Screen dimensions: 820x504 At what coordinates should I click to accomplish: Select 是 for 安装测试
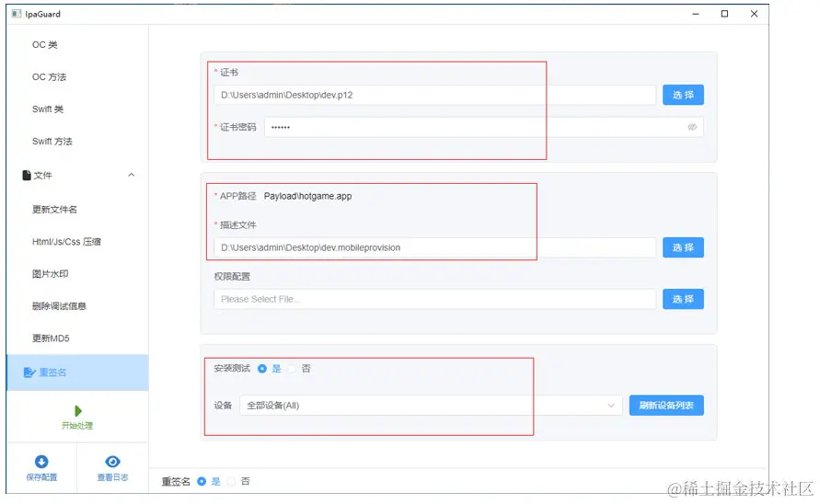click(262, 369)
